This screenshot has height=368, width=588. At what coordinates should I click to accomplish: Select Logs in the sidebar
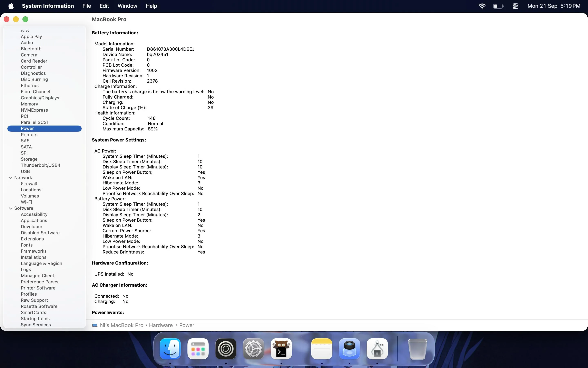click(26, 269)
